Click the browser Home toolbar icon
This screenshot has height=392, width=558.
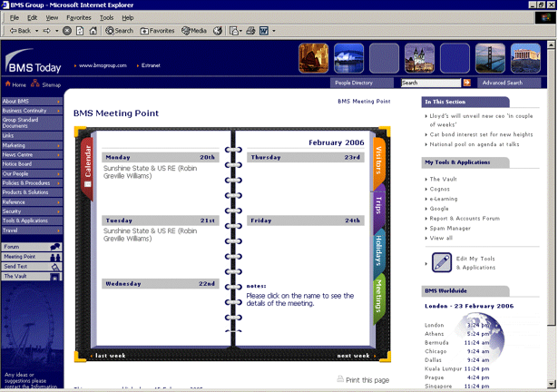(x=93, y=30)
